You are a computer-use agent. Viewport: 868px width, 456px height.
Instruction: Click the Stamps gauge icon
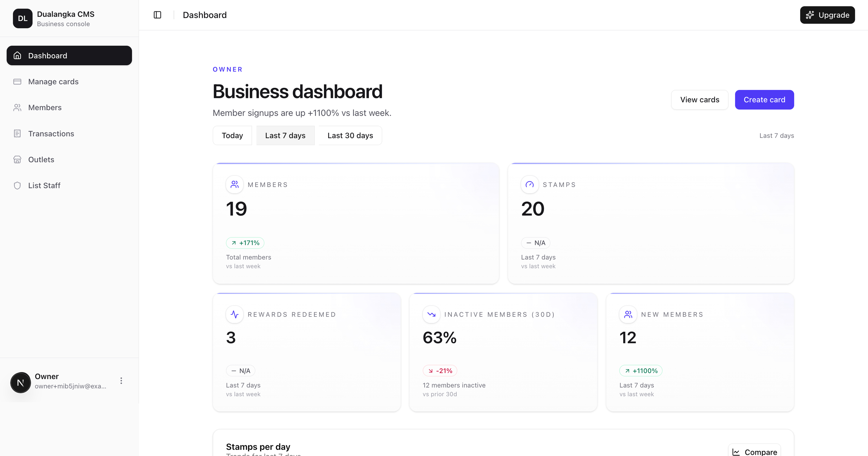pyautogui.click(x=529, y=184)
